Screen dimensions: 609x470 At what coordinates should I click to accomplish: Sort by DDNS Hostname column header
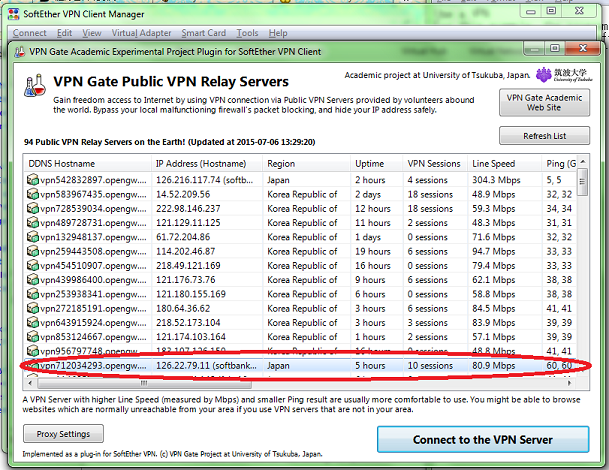(x=87, y=164)
